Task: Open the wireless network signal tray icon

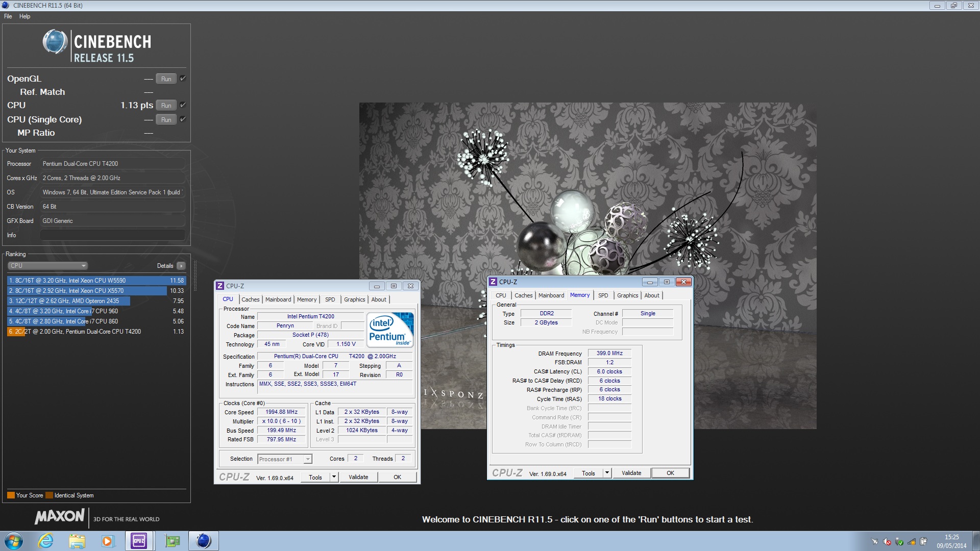Action: (912, 542)
